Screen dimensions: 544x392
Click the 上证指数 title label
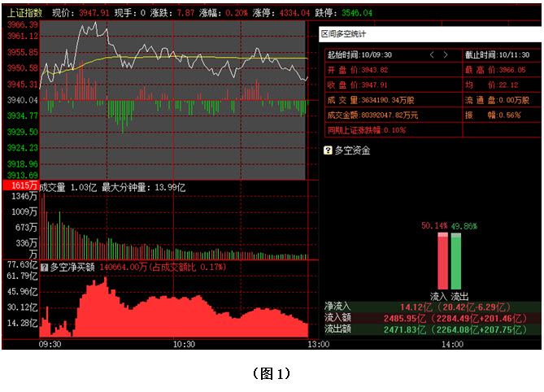(24, 13)
